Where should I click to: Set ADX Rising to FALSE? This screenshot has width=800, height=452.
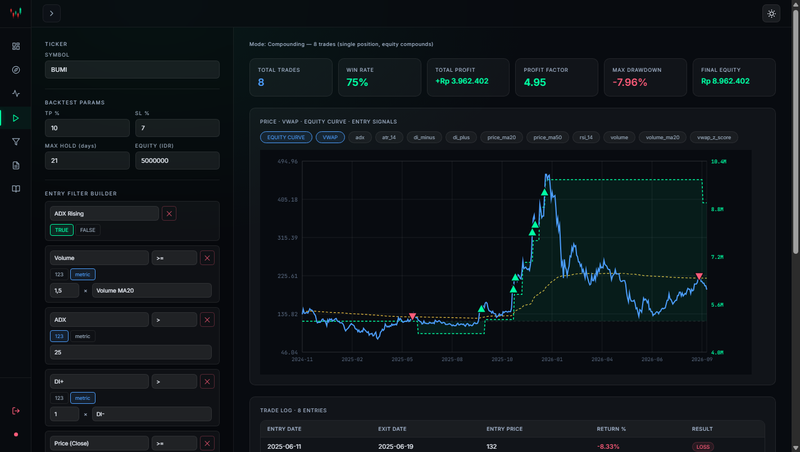(x=88, y=230)
